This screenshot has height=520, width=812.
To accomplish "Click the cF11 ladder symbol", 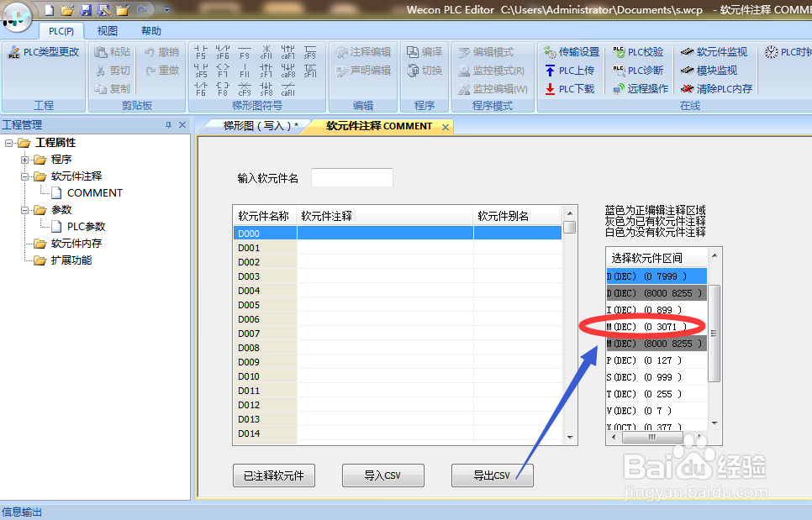I will tap(266, 52).
